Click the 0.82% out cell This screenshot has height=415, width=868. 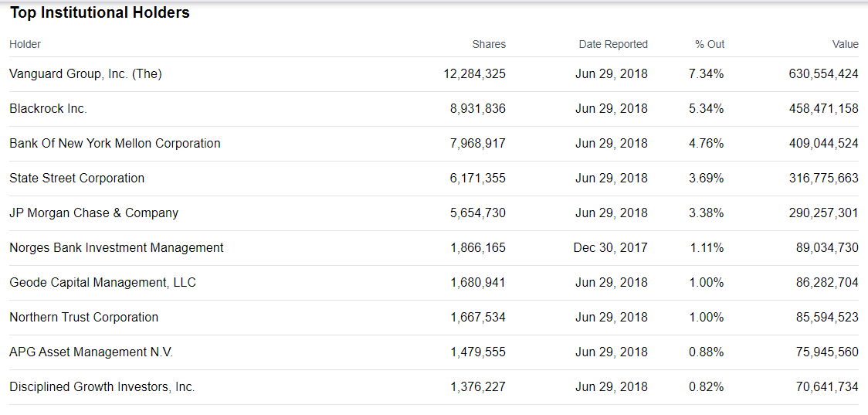pyautogui.click(x=707, y=387)
